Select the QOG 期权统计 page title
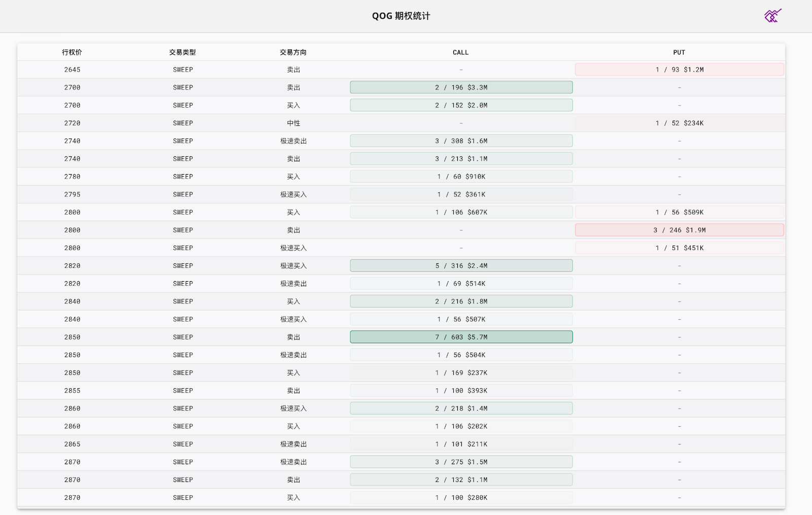812x515 pixels. [401, 16]
